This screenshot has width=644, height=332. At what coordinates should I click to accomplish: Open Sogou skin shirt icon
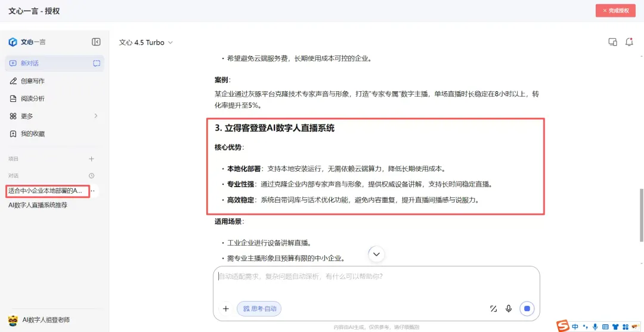coord(615,327)
